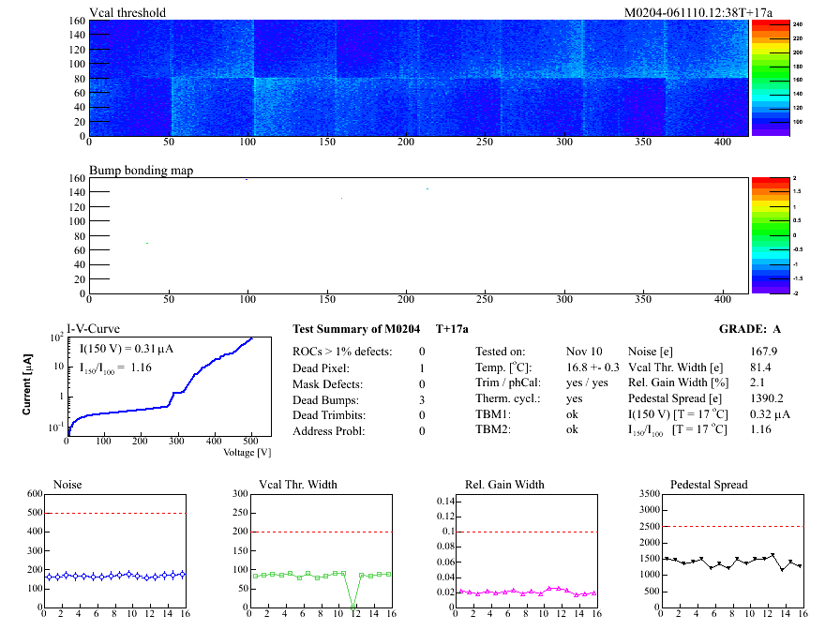Click the red dashed limit line in the Pedestal Spread plot
The width and height of the screenshot is (840, 630).
tap(733, 527)
